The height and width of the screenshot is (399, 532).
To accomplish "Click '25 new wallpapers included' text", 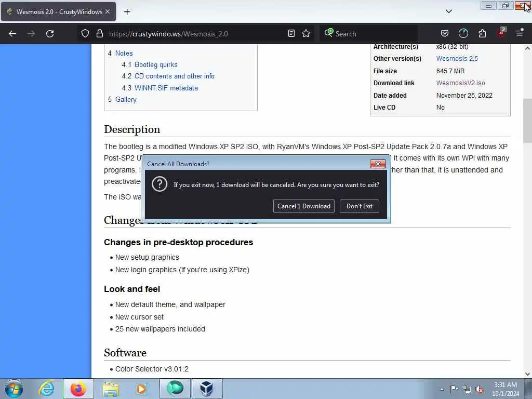I will coord(160,329).
